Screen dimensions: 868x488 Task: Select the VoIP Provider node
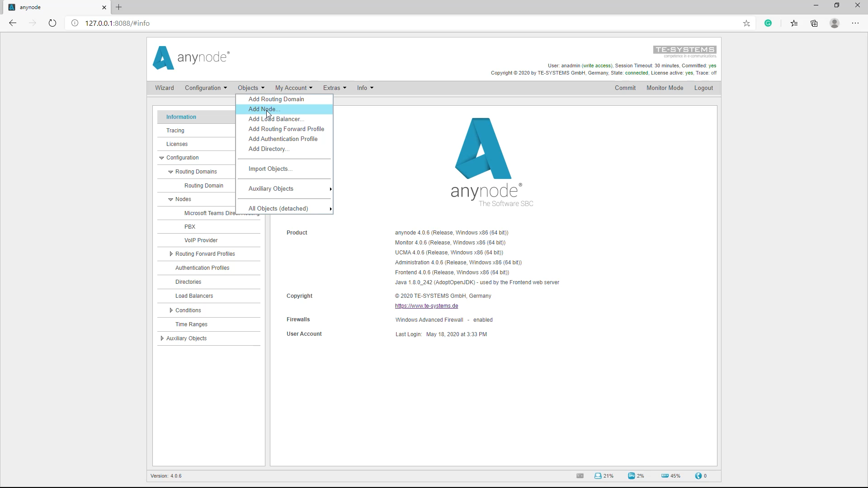201,240
